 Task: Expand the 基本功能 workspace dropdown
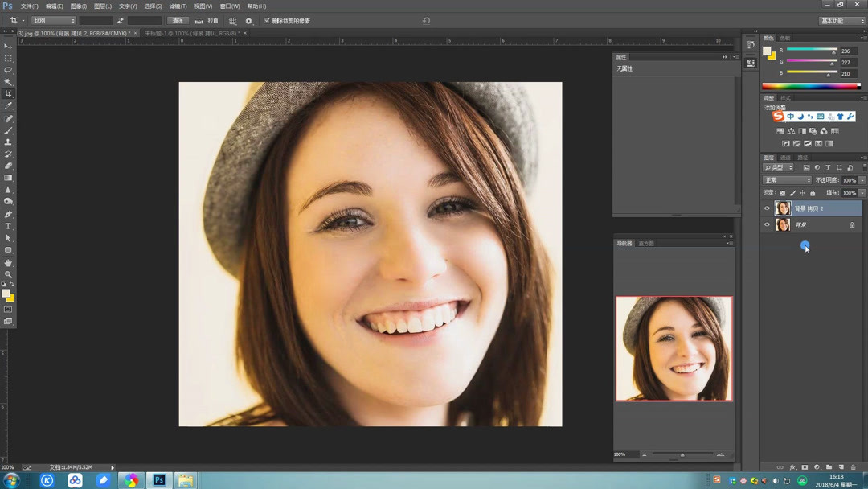point(841,21)
